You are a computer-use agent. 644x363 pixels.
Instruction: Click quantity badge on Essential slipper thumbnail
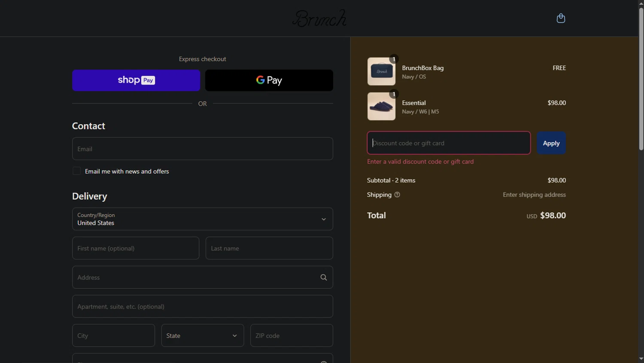click(394, 94)
